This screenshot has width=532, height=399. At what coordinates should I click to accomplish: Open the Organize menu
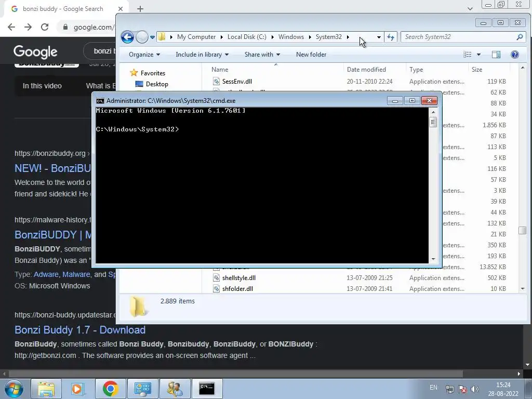pos(144,54)
